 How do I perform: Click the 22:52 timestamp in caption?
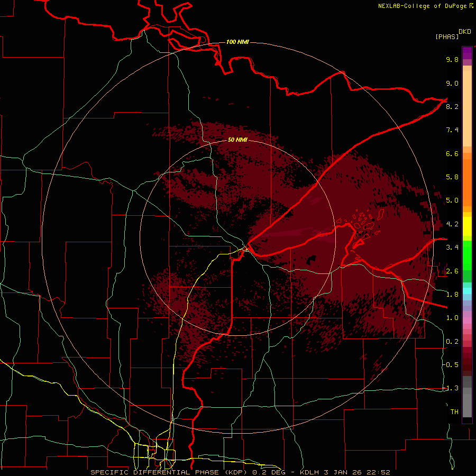tap(378, 472)
